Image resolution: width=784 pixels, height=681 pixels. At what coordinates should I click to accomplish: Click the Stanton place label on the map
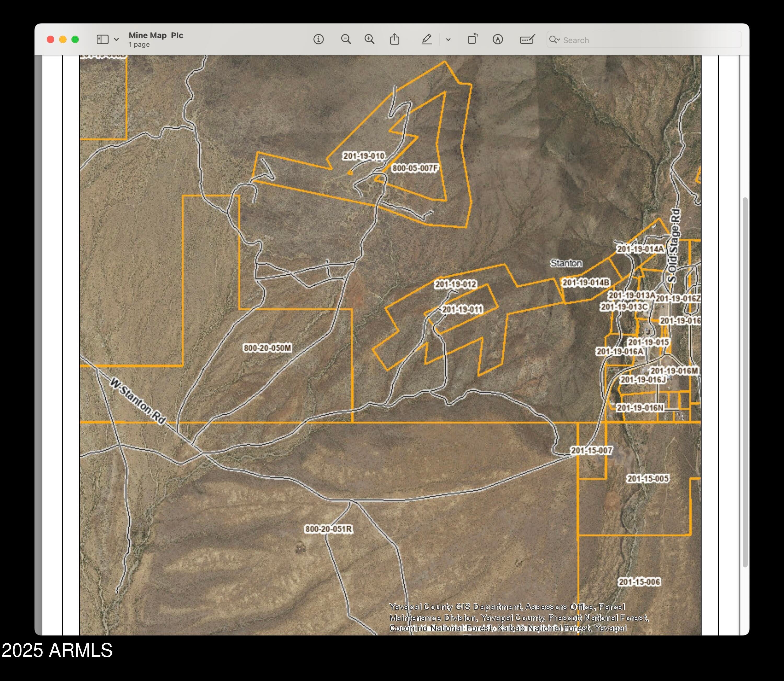click(567, 263)
